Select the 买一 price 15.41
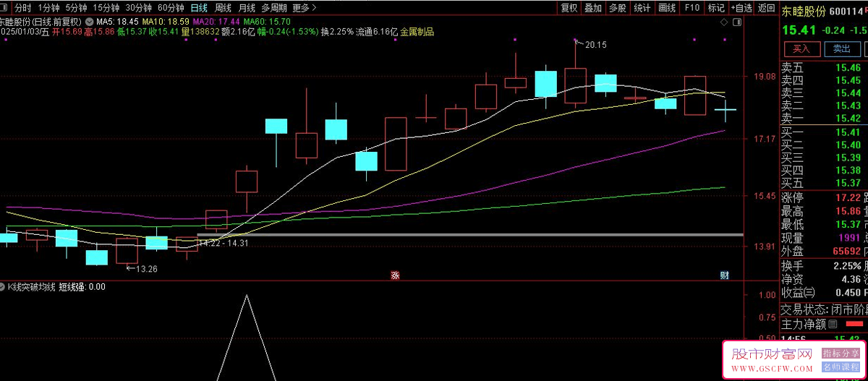 pyautogui.click(x=848, y=132)
